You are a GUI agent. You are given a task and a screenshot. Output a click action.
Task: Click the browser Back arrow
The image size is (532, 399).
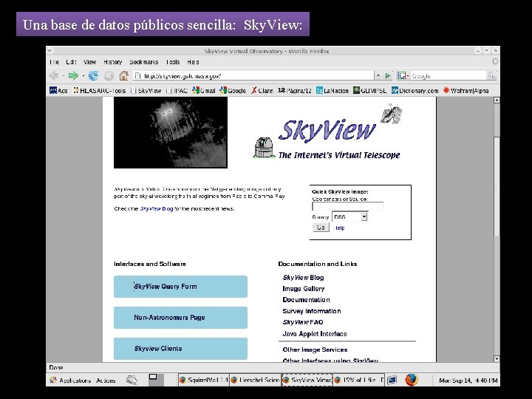coord(54,75)
